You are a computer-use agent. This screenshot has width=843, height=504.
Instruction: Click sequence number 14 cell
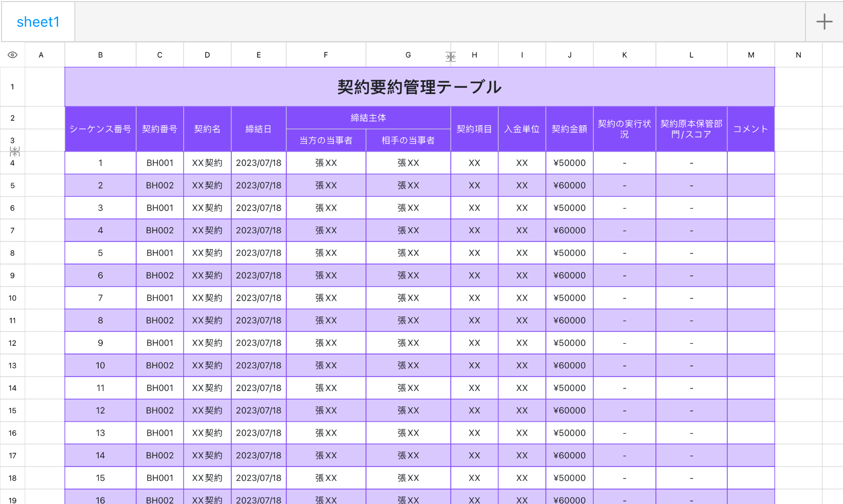[x=100, y=455]
